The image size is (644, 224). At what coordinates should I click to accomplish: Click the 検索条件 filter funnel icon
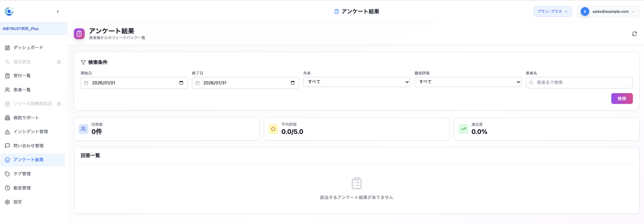[83, 62]
